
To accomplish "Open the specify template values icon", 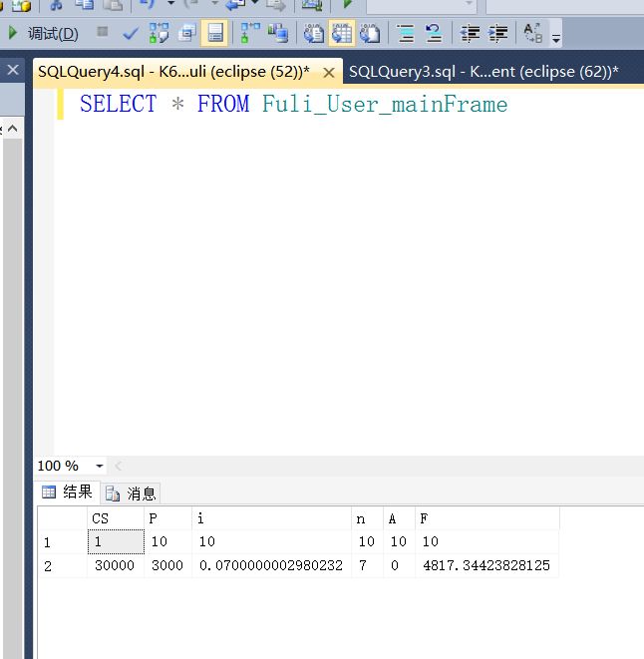I will pos(532,33).
